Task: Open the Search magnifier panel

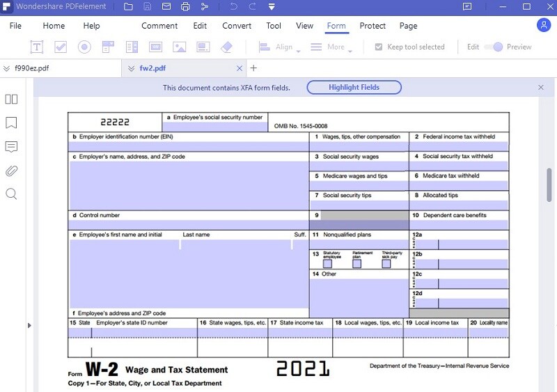Action: (11, 194)
